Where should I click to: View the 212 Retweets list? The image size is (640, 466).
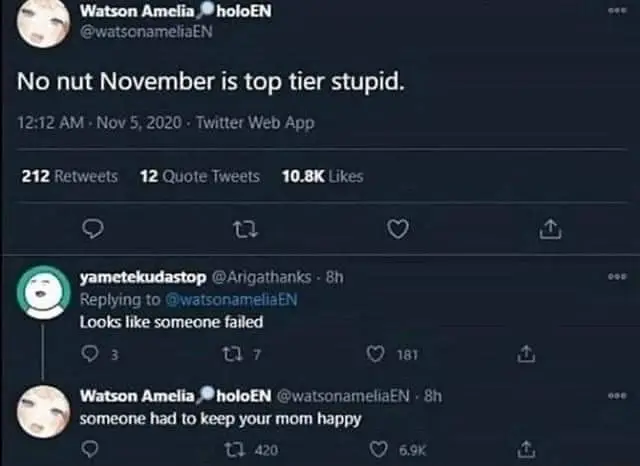(x=70, y=176)
